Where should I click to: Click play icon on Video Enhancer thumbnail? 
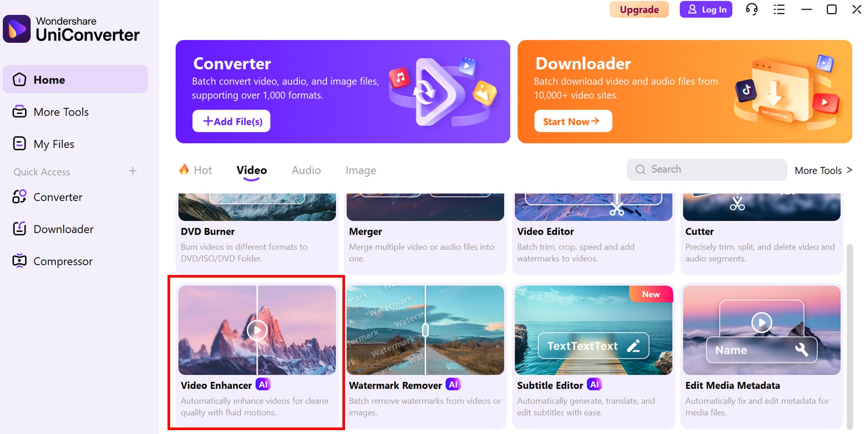[257, 330]
